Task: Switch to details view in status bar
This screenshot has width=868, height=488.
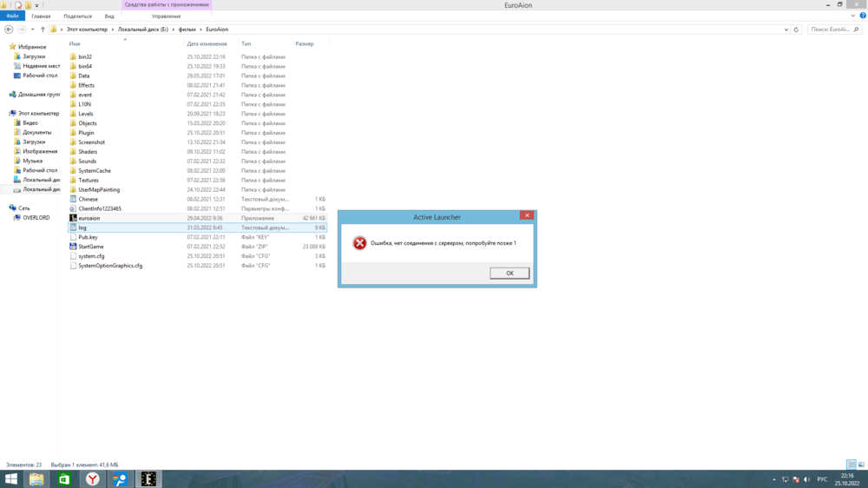Action: pos(852,465)
